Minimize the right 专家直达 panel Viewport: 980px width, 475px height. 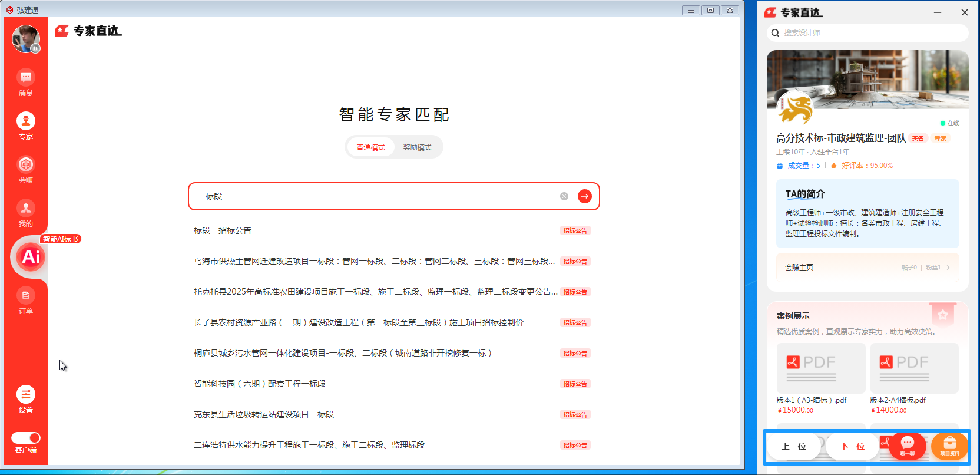click(x=938, y=12)
